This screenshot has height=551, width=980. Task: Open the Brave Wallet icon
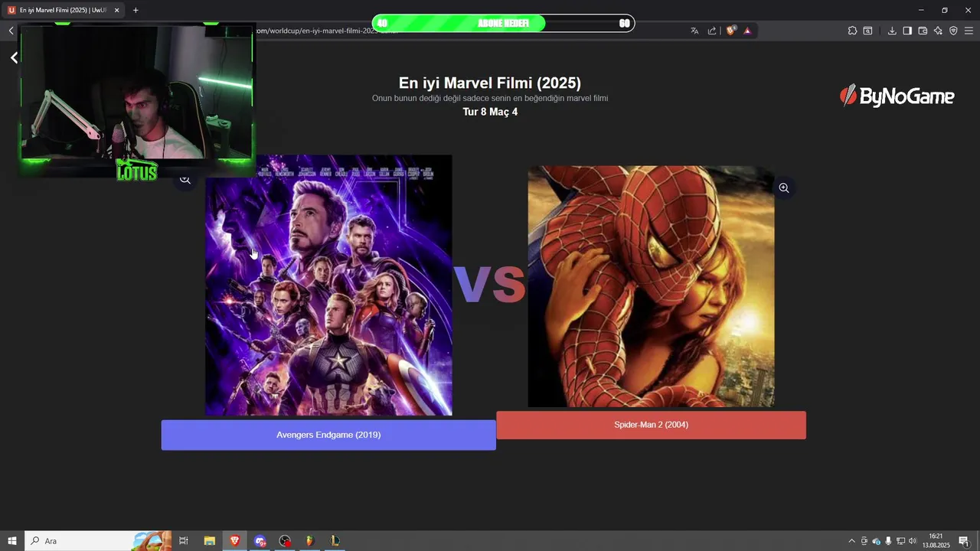coord(923,31)
